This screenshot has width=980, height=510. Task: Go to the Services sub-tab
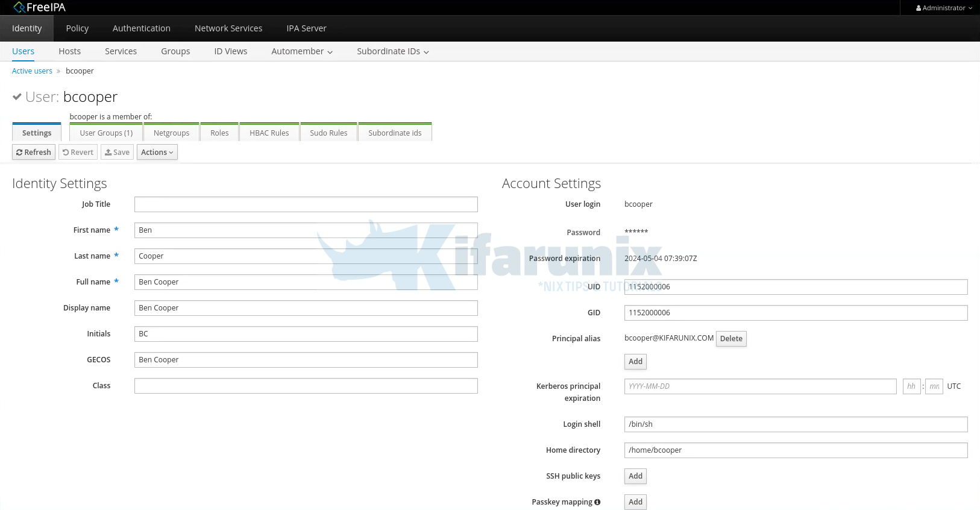[x=121, y=51]
